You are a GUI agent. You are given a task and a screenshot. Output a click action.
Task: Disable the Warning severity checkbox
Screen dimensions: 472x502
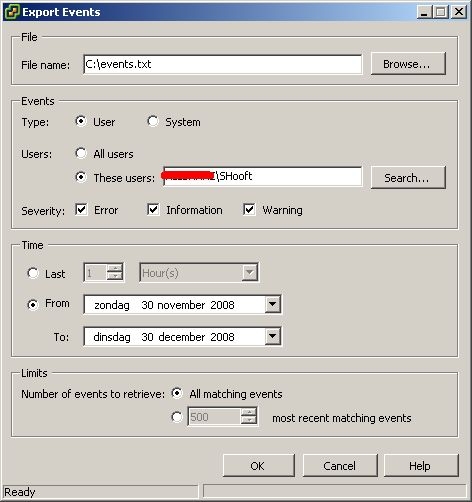click(249, 210)
